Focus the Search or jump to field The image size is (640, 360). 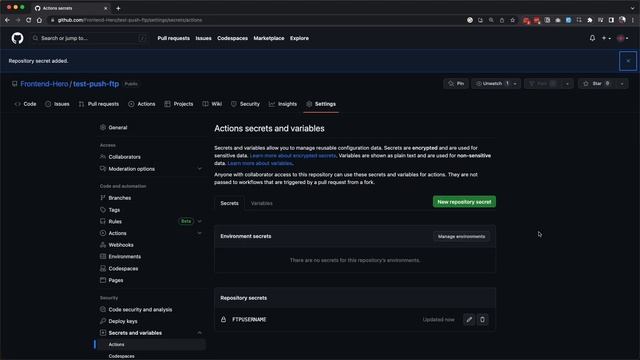pyautogui.click(x=89, y=38)
